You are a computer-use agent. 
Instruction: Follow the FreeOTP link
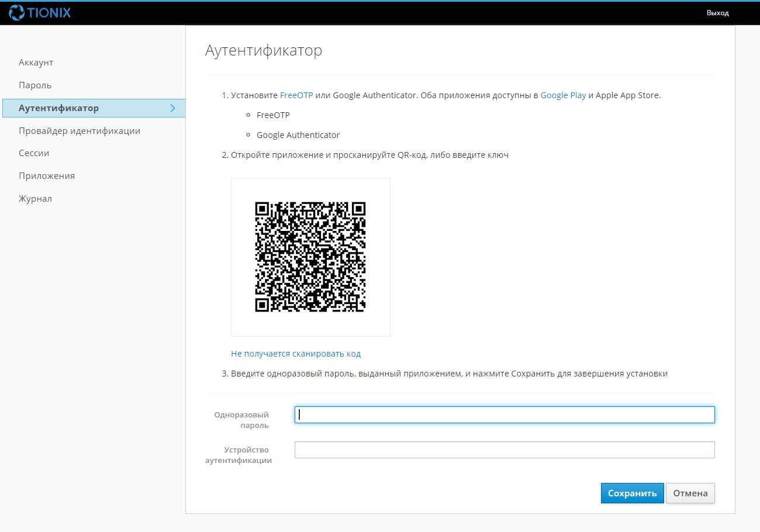(x=296, y=95)
